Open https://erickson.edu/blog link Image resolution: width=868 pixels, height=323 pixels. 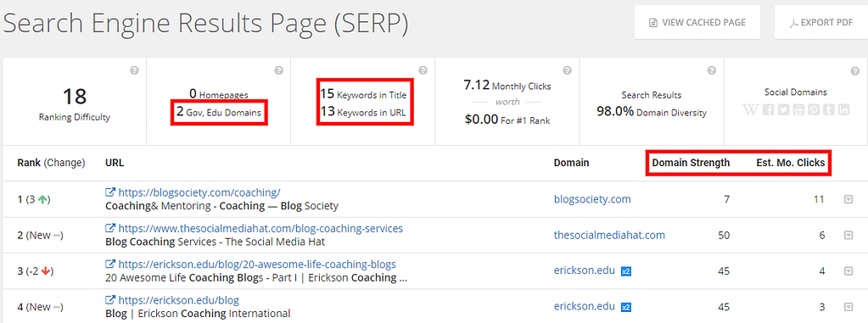click(x=179, y=300)
